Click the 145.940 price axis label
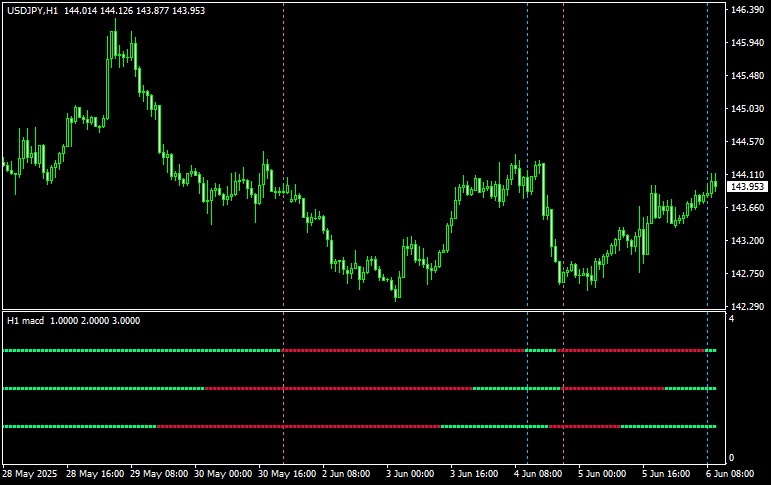This screenshot has width=771, height=485. point(747,42)
